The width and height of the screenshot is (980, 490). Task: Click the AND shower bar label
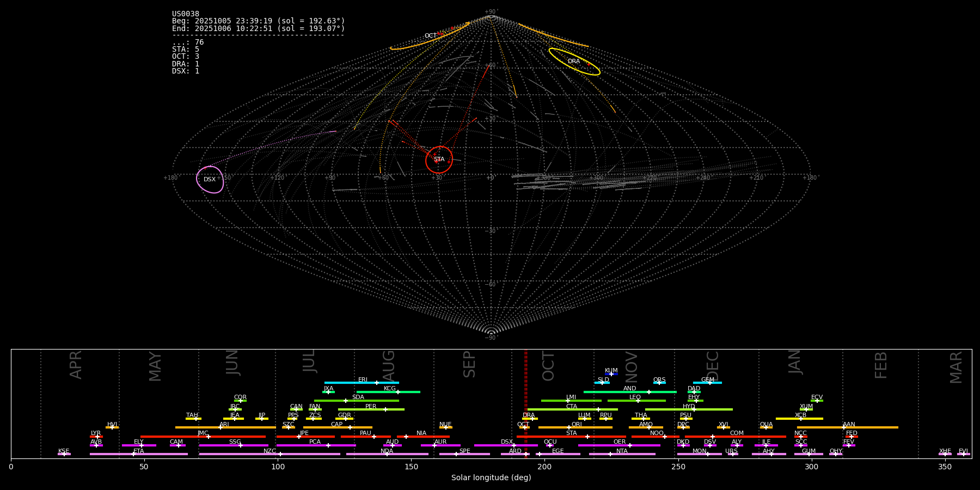point(630,389)
